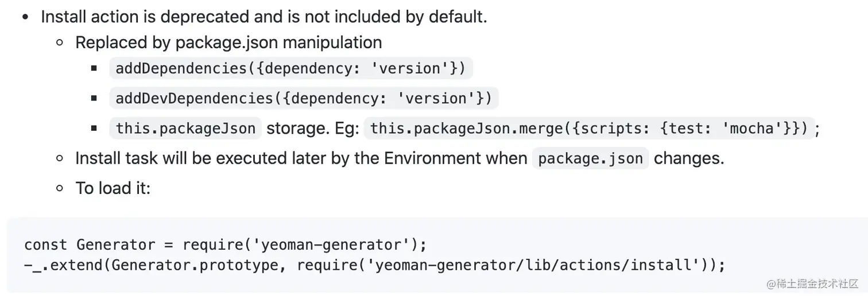The height and width of the screenshot is (299, 868).
Task: Click the hollow bullet beside 'Install task'
Action: tap(60, 158)
